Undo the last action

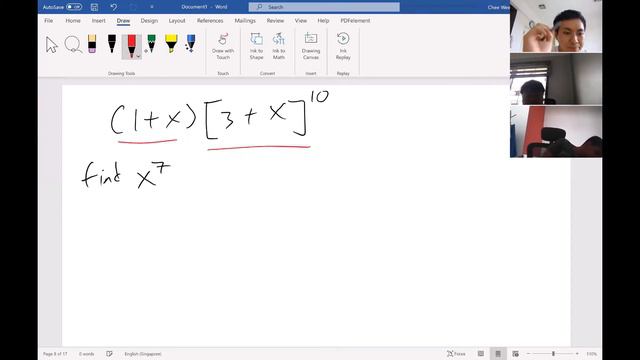pyautogui.click(x=113, y=7)
